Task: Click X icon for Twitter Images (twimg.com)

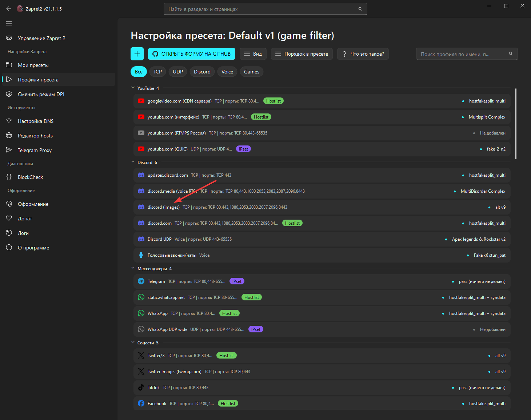Action: 141,372
